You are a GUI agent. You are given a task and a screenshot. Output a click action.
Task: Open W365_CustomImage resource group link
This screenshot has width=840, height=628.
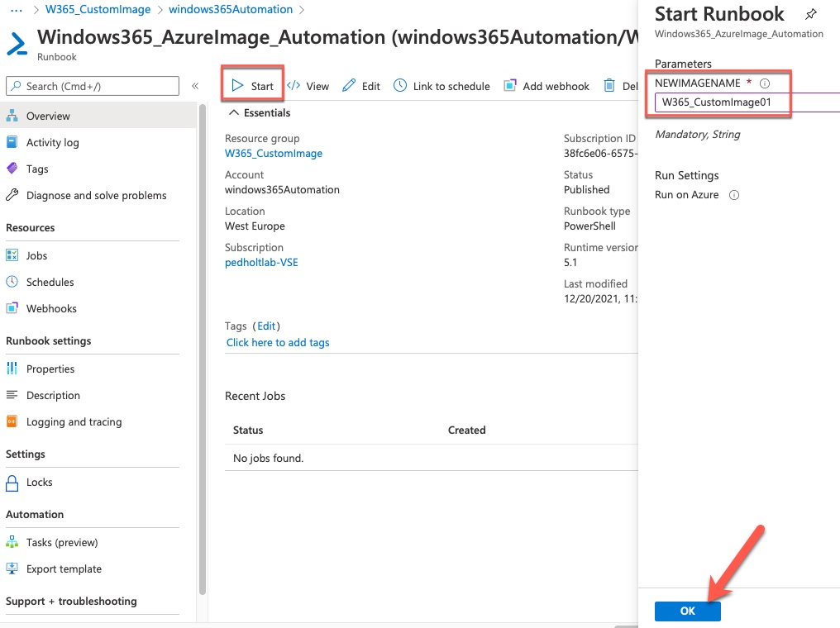click(273, 153)
